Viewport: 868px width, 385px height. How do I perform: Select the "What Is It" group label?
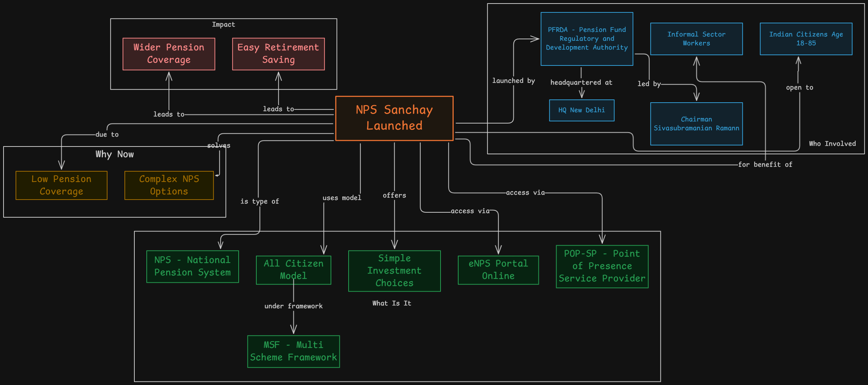coord(392,303)
